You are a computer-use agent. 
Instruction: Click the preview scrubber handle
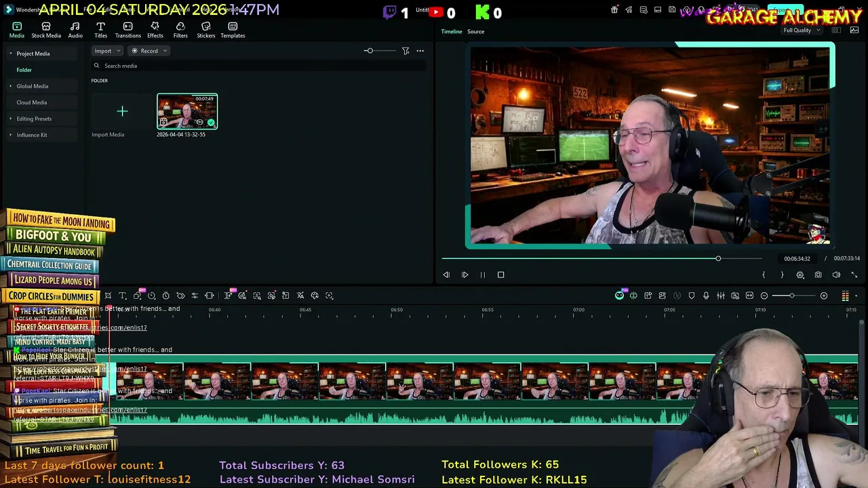pos(718,258)
